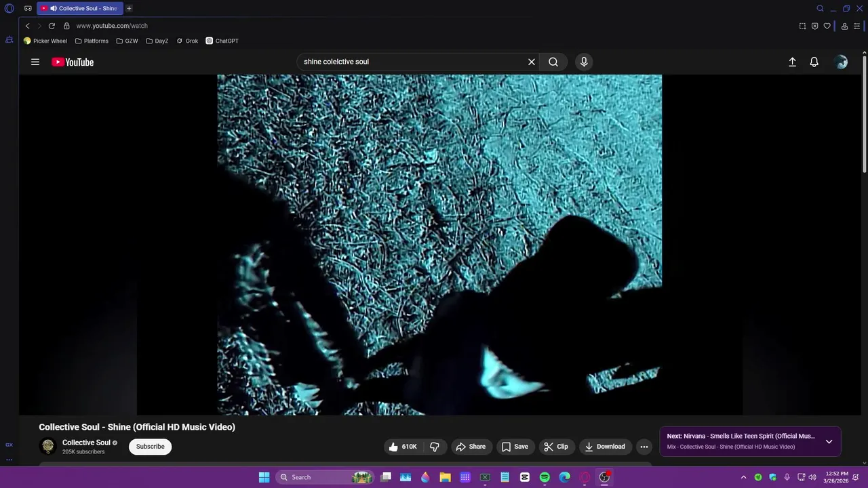
Task: Start voice search with the microphone icon
Action: (584, 62)
